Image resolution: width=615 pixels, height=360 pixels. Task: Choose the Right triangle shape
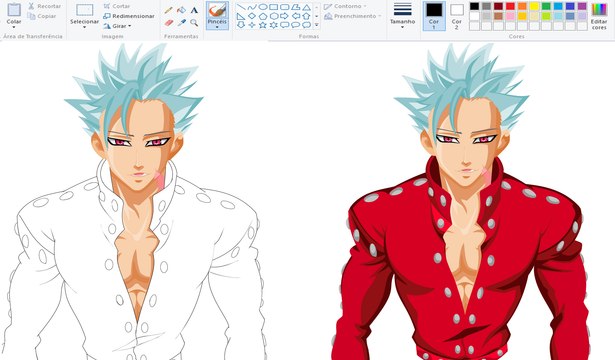coord(241,16)
